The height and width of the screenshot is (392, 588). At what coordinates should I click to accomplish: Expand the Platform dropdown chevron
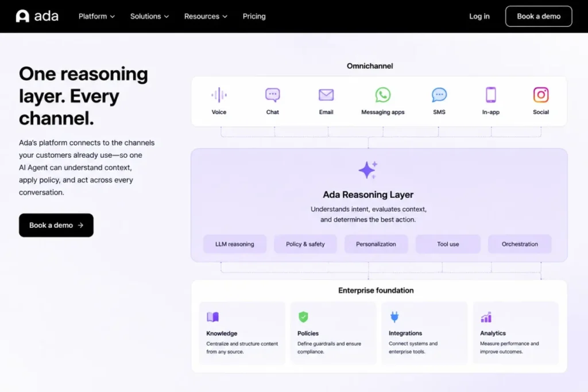113,17
